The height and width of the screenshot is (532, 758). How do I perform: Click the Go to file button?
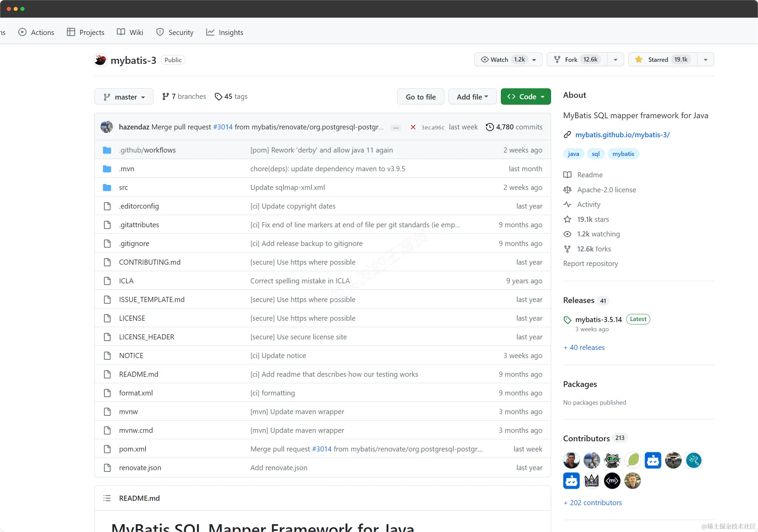tap(421, 97)
